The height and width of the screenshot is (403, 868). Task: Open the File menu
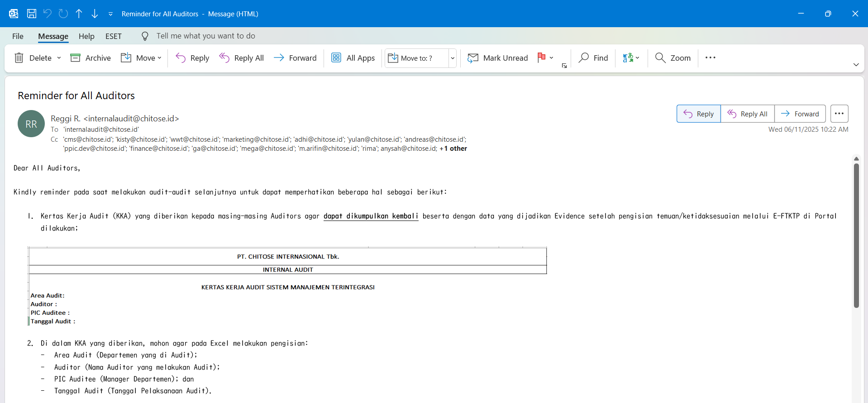coord(18,36)
